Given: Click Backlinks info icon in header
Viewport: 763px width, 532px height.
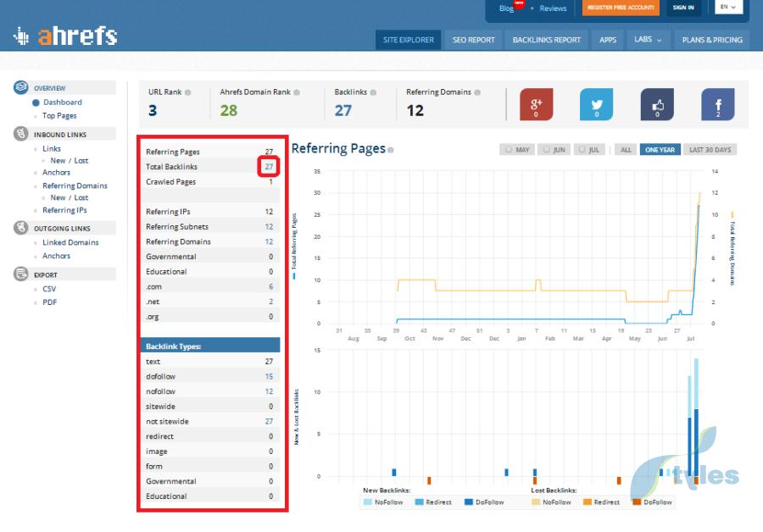Looking at the screenshot, I should click(x=373, y=92).
